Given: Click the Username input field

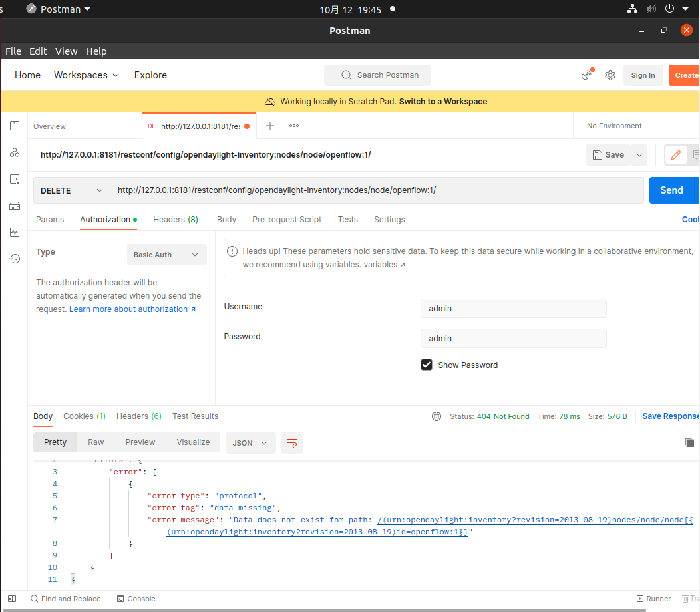Looking at the screenshot, I should pyautogui.click(x=514, y=309).
